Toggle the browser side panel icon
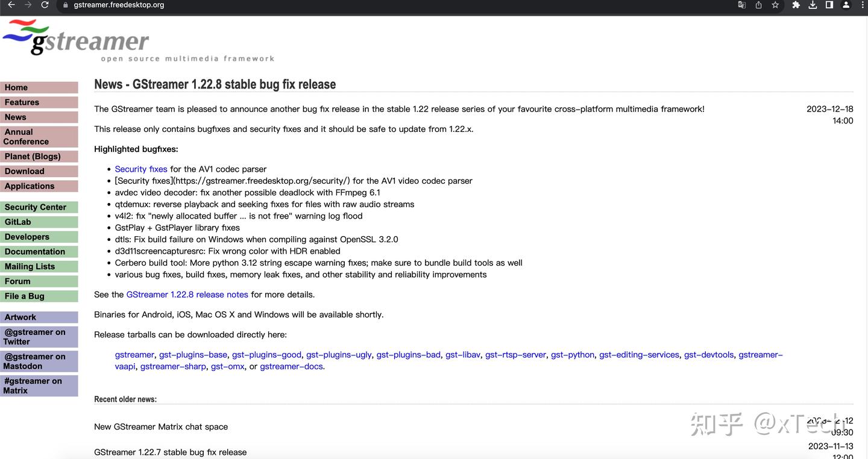Screen dimensions: 868x459 coord(829,5)
